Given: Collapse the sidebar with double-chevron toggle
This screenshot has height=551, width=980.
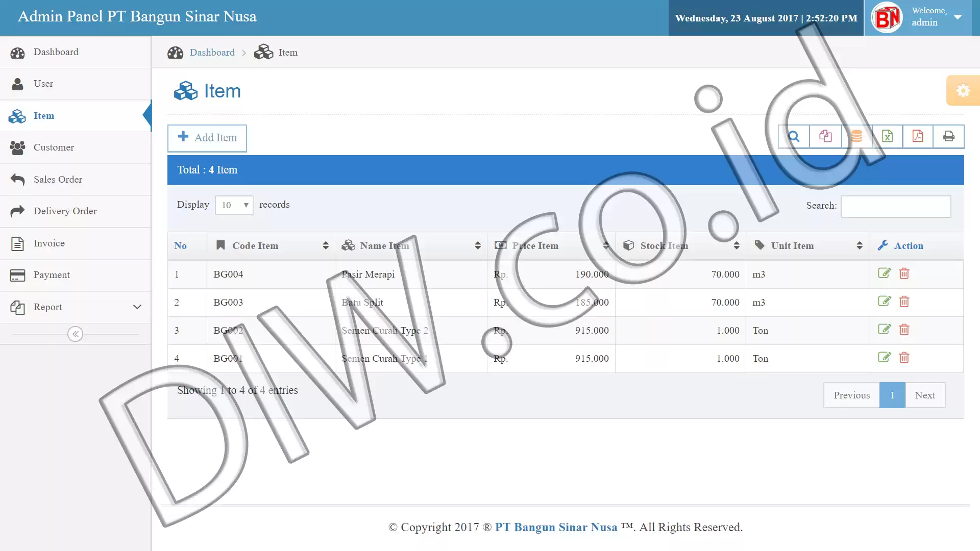Looking at the screenshot, I should pos(76,334).
